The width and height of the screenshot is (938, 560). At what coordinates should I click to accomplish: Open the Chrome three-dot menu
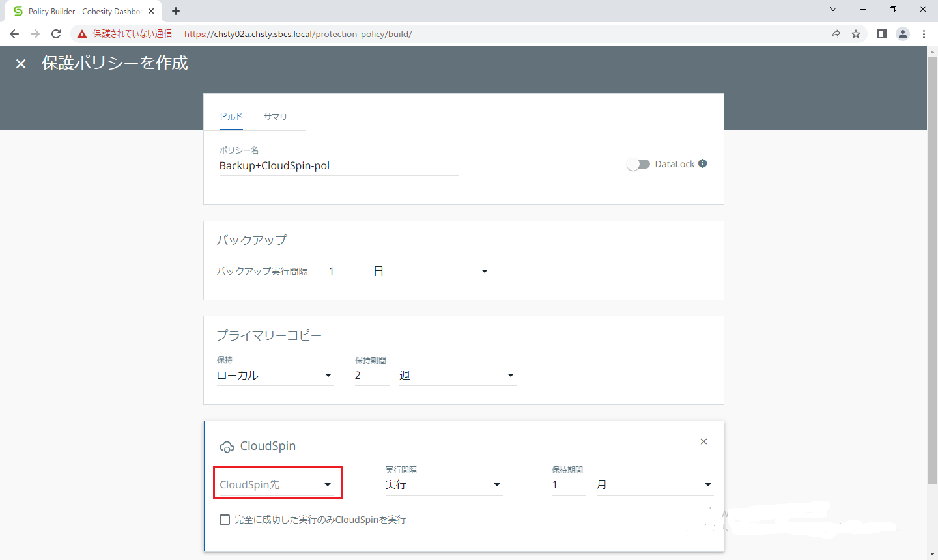(924, 34)
